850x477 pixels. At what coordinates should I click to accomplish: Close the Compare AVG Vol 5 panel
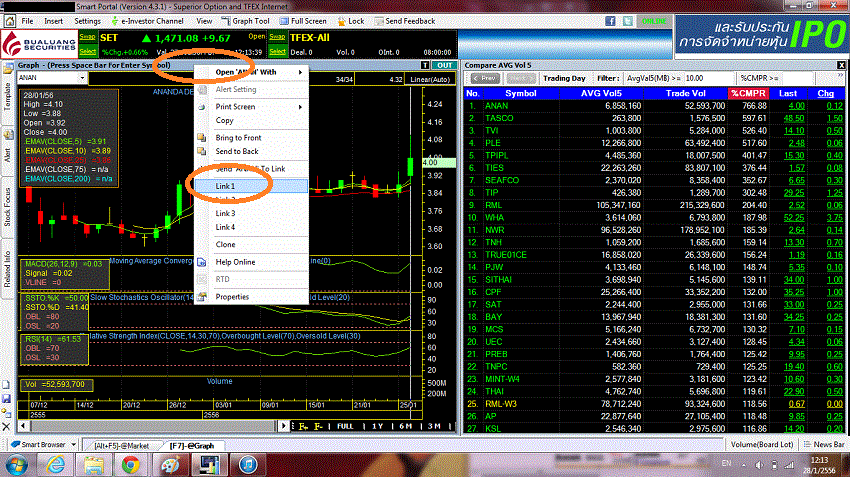pyautogui.click(x=841, y=65)
